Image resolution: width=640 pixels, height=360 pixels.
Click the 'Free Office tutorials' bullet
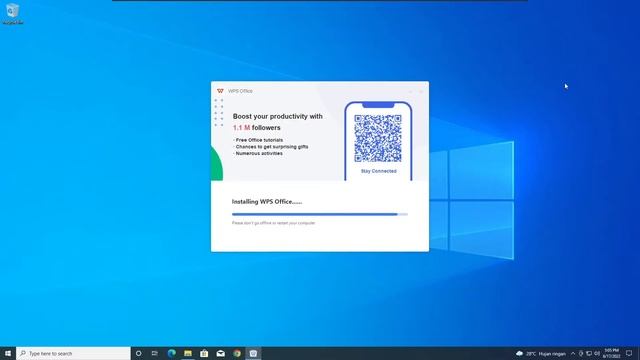[258, 140]
